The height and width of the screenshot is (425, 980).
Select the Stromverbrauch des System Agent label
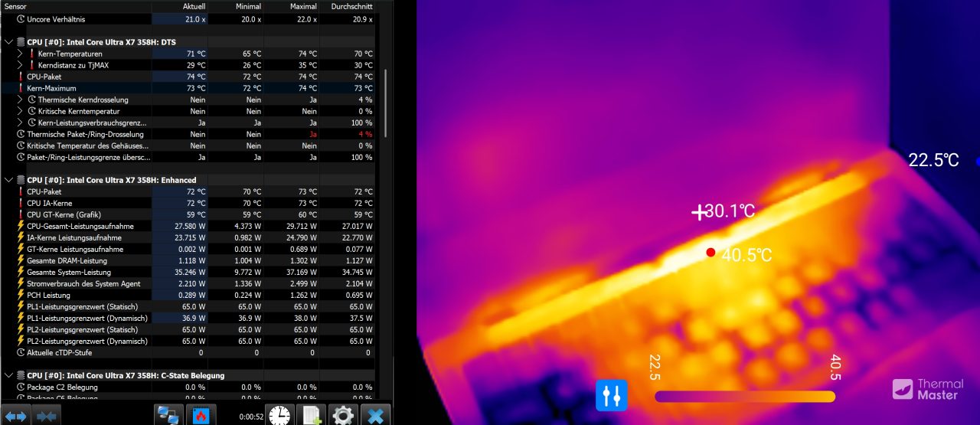pos(83,283)
